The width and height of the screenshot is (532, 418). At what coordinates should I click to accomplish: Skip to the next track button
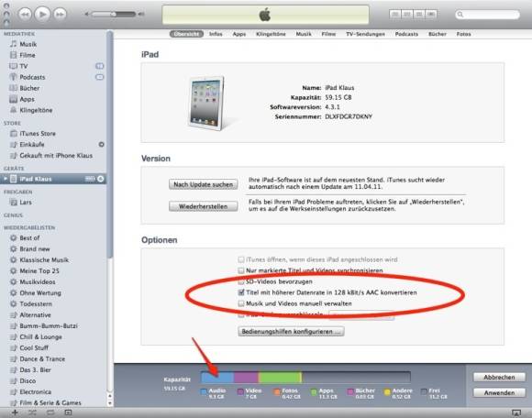pos(60,15)
